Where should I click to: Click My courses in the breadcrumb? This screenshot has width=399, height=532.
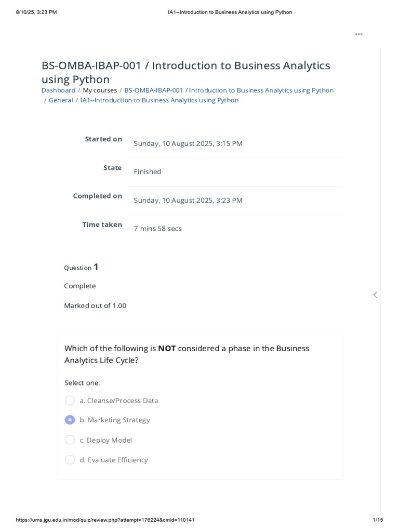point(100,90)
